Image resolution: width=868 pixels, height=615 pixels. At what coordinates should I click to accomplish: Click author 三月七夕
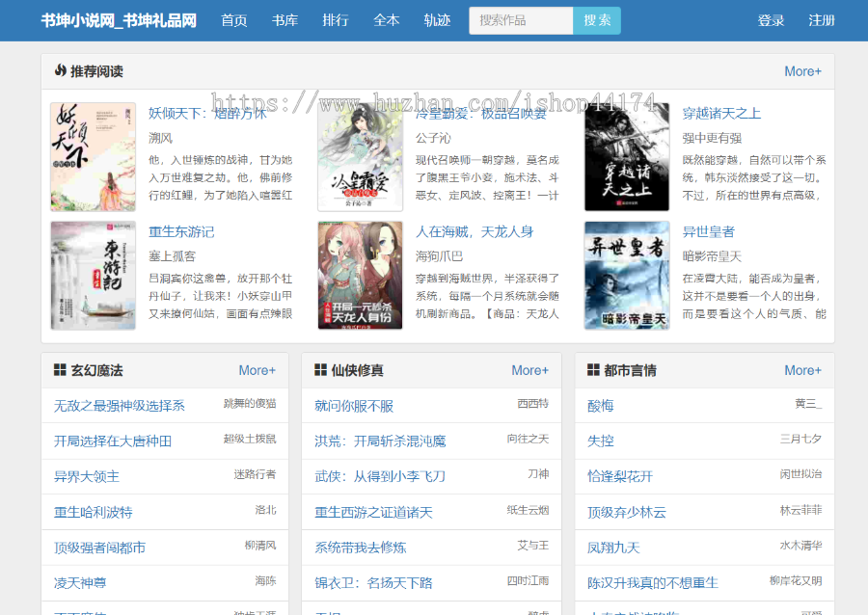click(801, 440)
